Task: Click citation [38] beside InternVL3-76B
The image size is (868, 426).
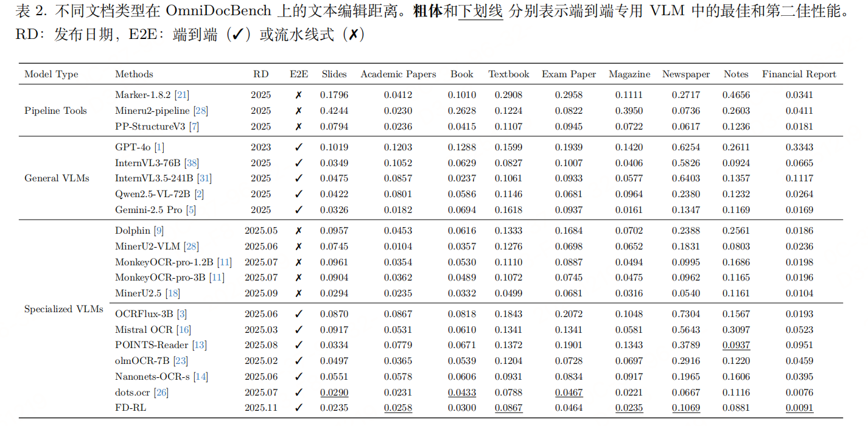Action: [x=191, y=163]
